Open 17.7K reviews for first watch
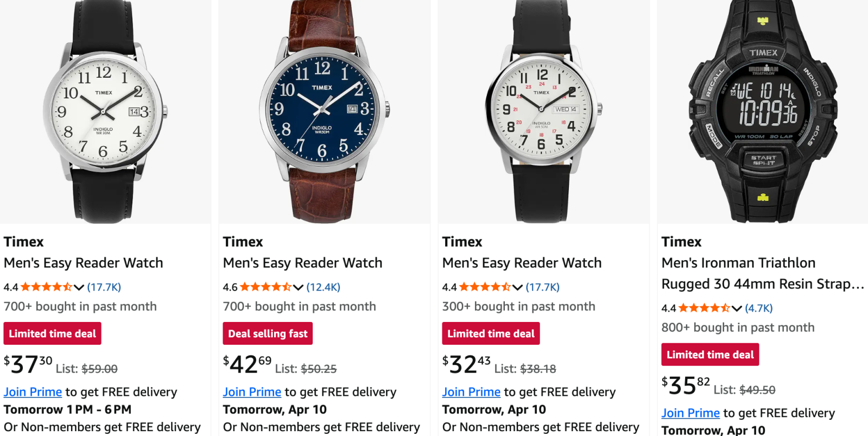Image resolution: width=868 pixels, height=436 pixels. point(104,287)
